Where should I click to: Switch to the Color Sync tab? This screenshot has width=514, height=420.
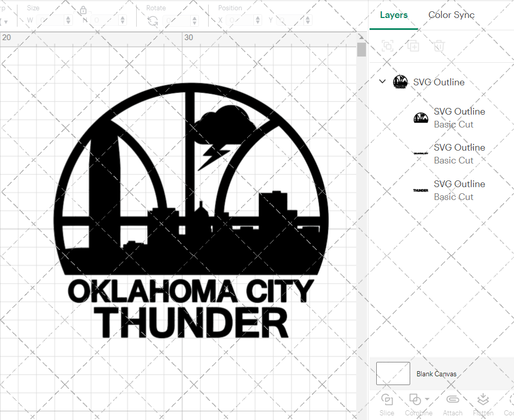point(451,15)
